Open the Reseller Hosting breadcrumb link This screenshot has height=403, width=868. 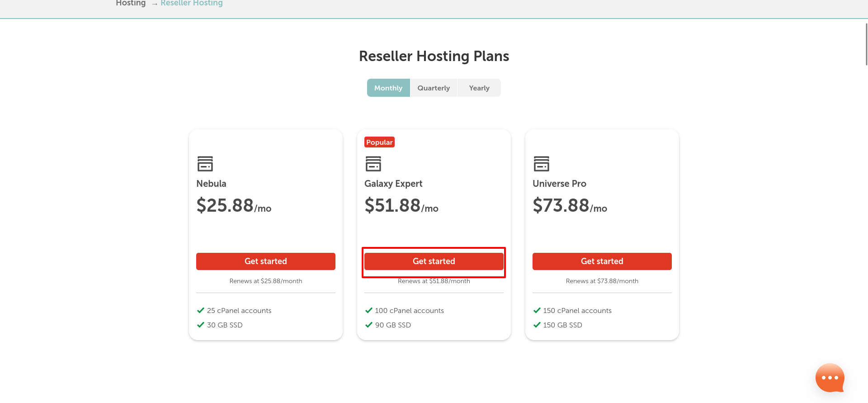192,3
